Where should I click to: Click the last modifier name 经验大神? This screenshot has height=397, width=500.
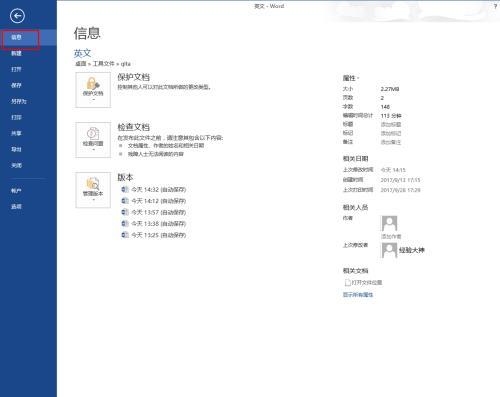click(x=412, y=250)
